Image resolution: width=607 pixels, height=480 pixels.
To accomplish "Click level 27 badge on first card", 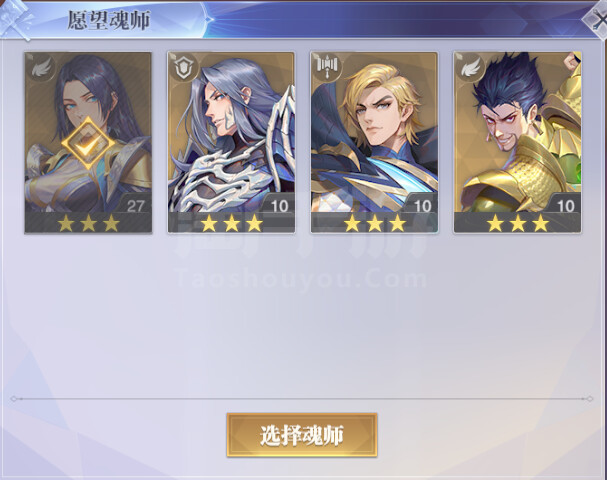I will pyautogui.click(x=135, y=205).
